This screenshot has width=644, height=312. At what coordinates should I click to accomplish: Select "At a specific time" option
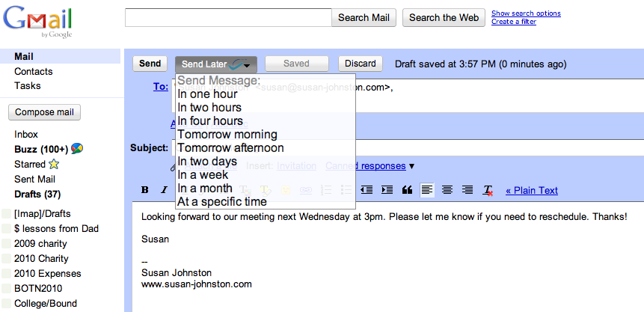(222, 202)
